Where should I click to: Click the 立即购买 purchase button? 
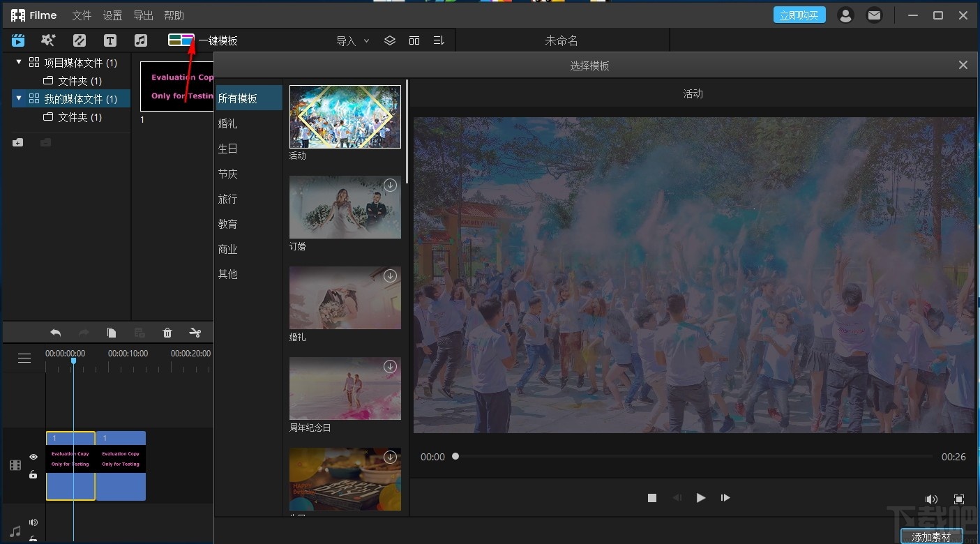799,15
